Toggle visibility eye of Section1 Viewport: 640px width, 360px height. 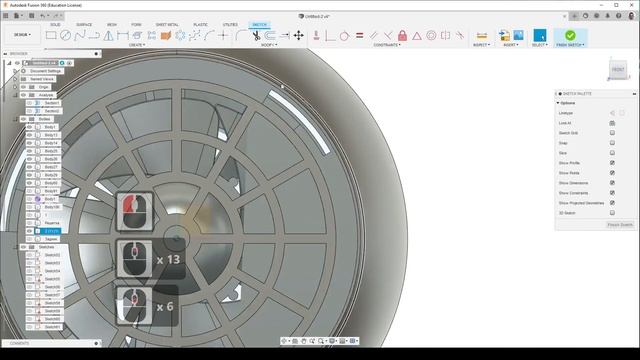[x=29, y=103]
